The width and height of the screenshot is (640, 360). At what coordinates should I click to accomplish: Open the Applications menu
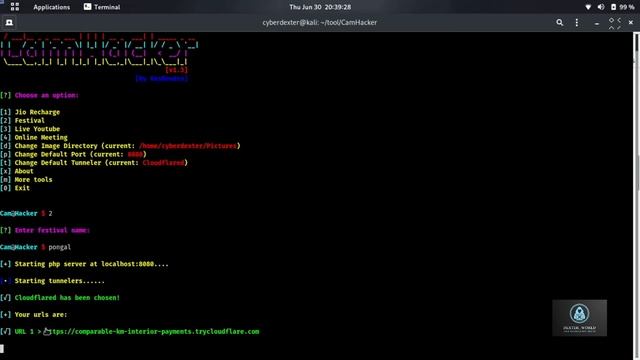click(51, 7)
